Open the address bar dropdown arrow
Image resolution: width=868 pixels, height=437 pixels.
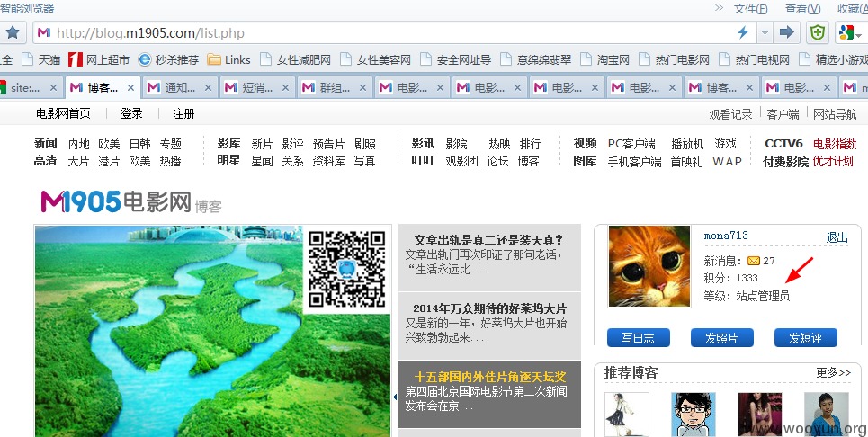765,32
